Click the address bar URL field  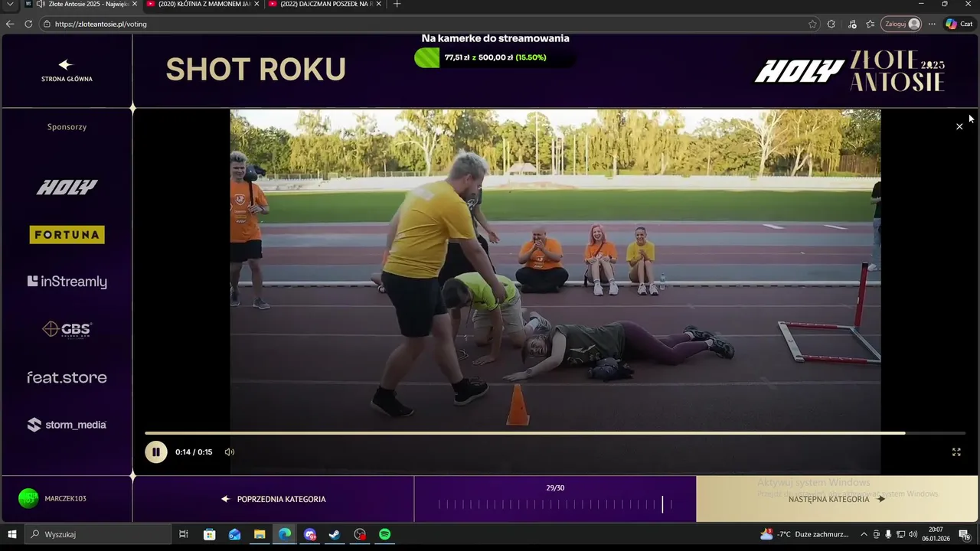tap(429, 24)
